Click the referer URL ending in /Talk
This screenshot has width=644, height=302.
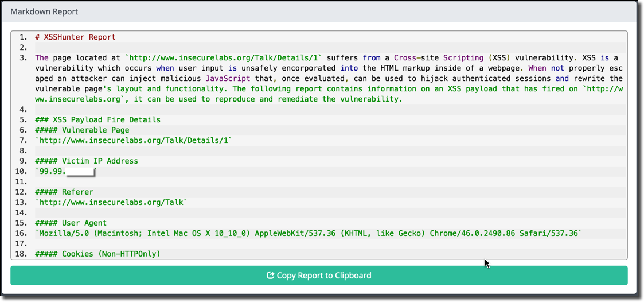coord(111,203)
